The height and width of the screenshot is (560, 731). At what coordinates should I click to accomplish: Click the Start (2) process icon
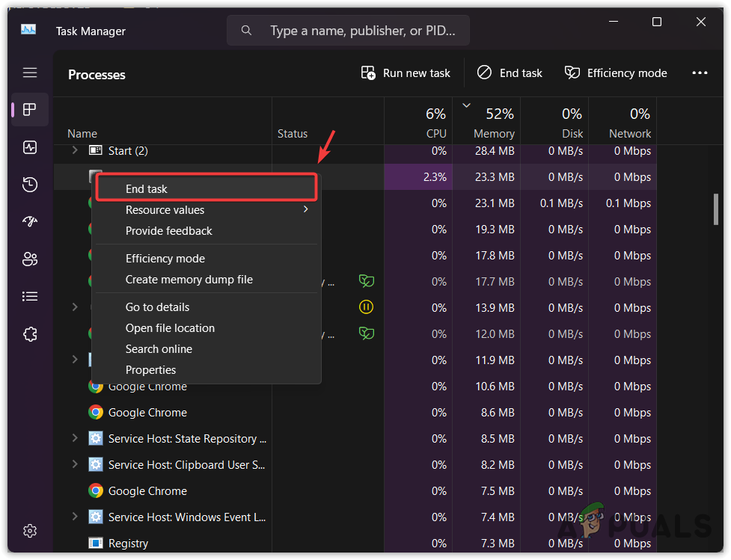point(96,150)
